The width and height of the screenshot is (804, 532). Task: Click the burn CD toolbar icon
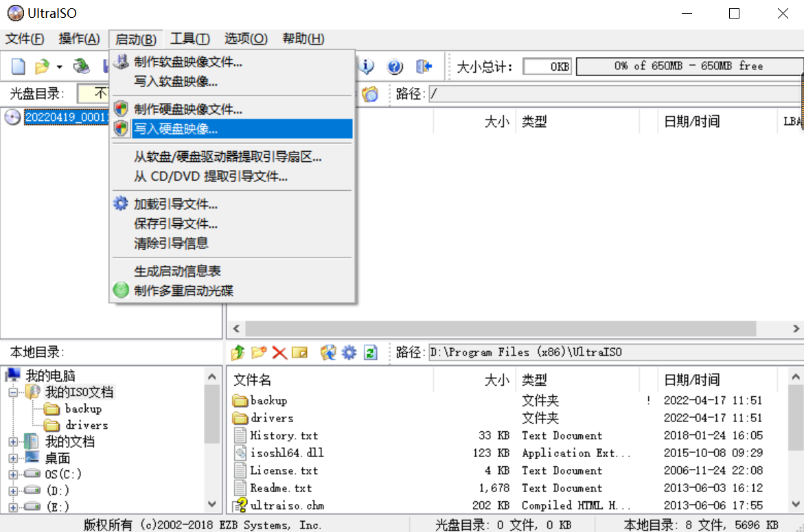82,66
